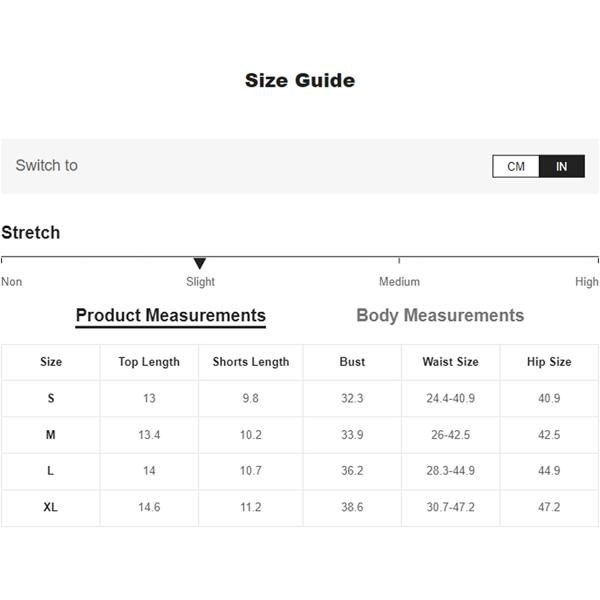Select the XL size row
This screenshot has height=600, width=600.
click(300, 507)
